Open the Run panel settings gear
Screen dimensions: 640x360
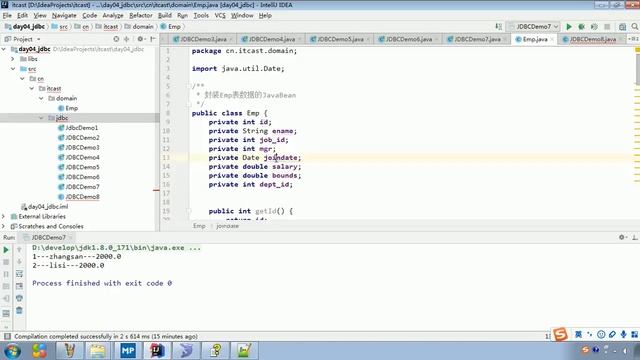pyautogui.click(x=622, y=237)
